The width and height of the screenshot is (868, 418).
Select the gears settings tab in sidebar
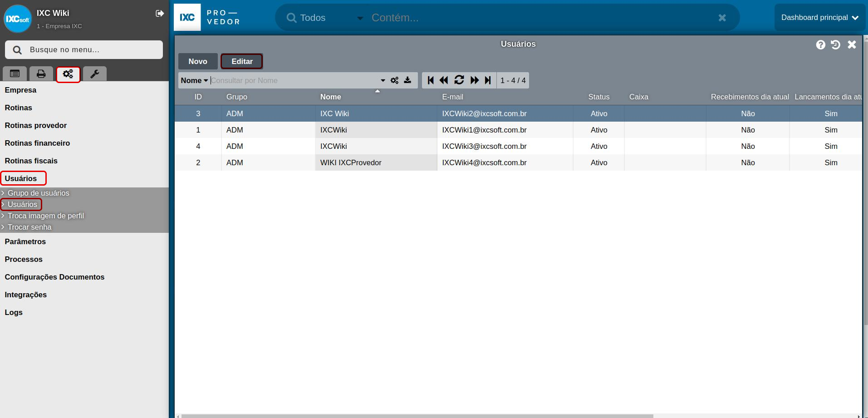point(68,74)
